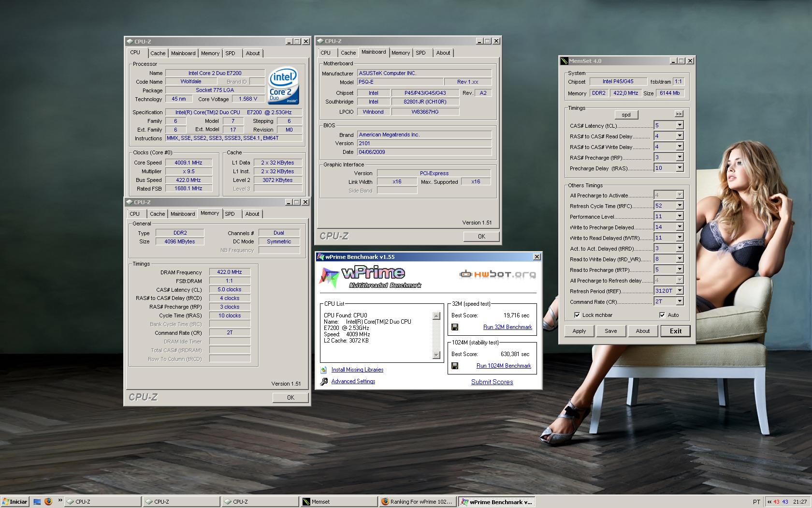Click the MemSet title bar icon

[564, 61]
